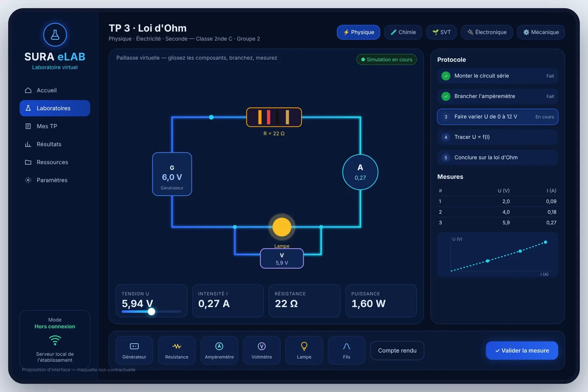This screenshot has width=588, height=392.
Task: Toggle the Monter le circuit série check
Action: [x=446, y=76]
